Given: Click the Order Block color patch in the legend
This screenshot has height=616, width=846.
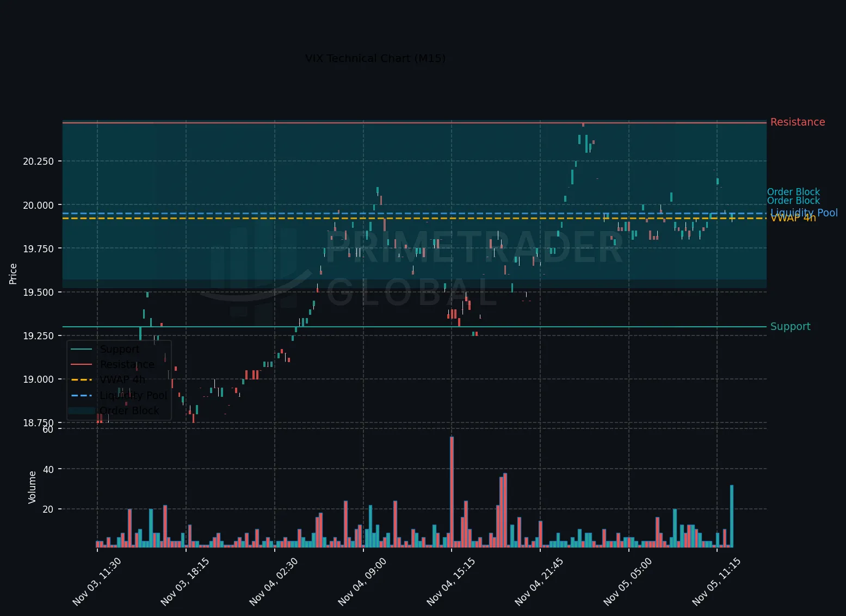Looking at the screenshot, I should (x=82, y=410).
